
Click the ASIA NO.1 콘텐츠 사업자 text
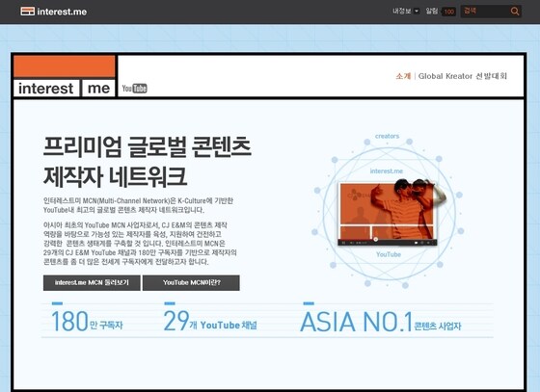381,322
